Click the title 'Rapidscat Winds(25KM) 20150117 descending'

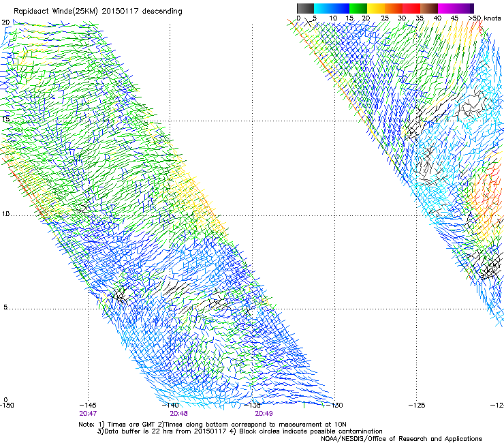tap(97, 12)
